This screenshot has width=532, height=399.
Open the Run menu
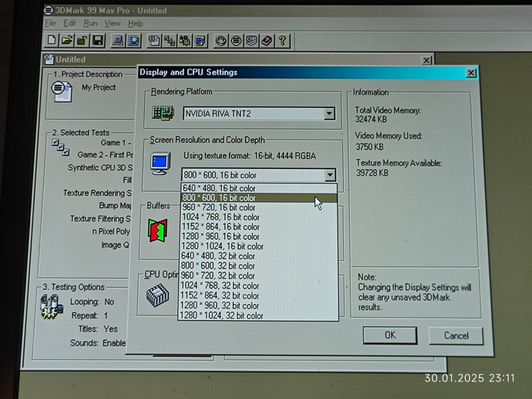pyautogui.click(x=90, y=24)
